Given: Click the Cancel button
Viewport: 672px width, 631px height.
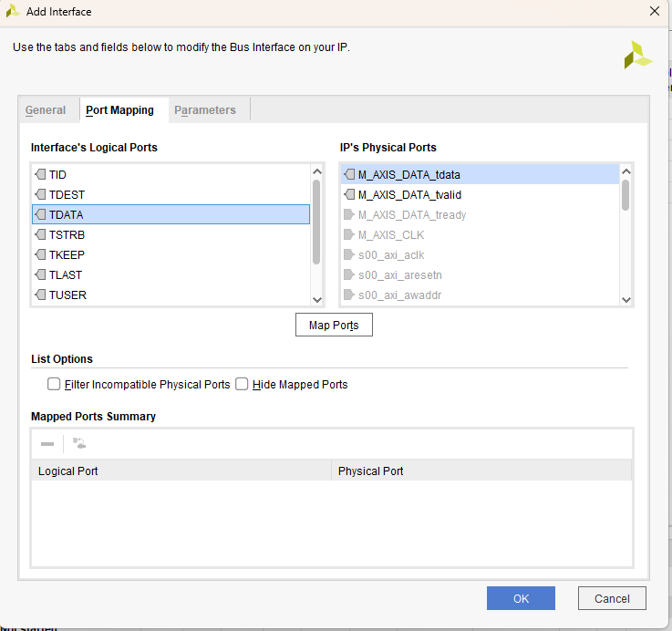Looking at the screenshot, I should tap(612, 598).
